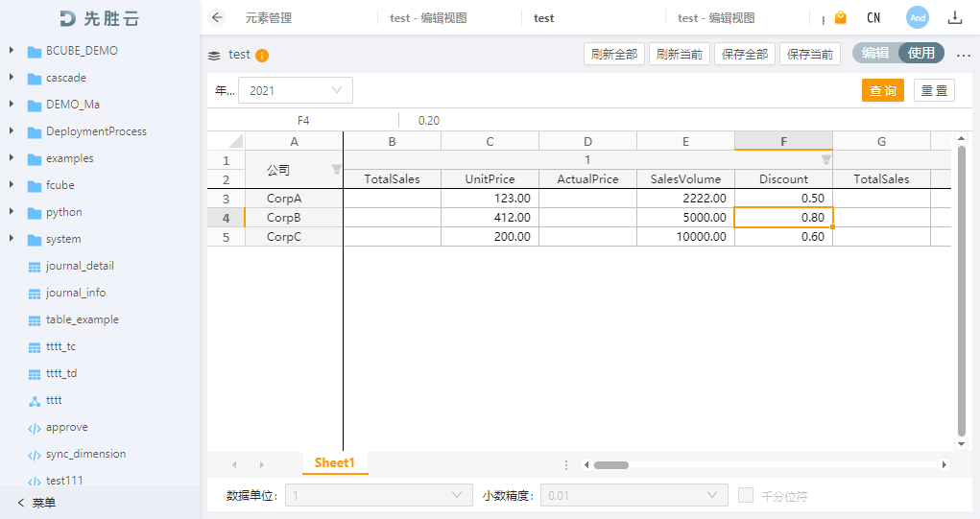Click the filter icon in row 1 header
The image size is (980, 519).
[825, 160]
